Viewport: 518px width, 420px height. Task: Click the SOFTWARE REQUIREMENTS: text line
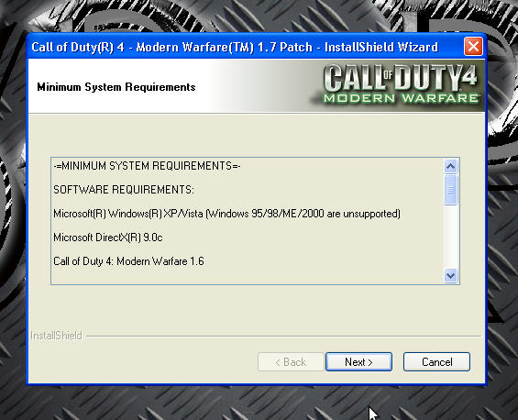click(124, 190)
